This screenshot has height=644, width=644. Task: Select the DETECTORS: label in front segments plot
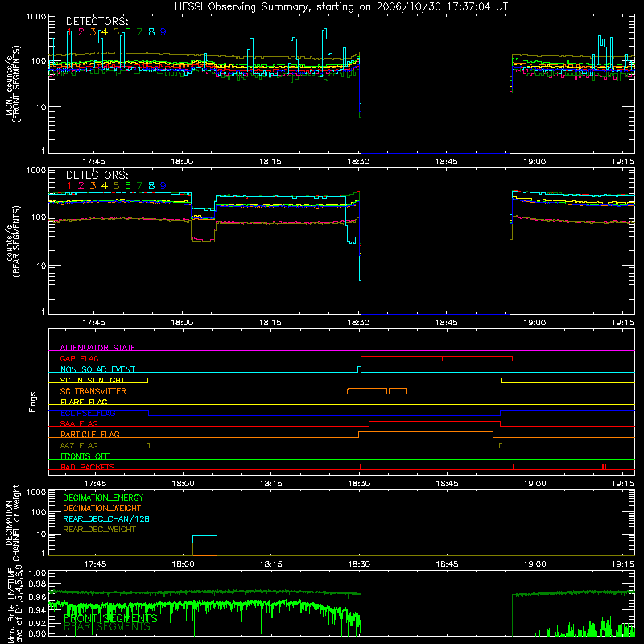97,22
